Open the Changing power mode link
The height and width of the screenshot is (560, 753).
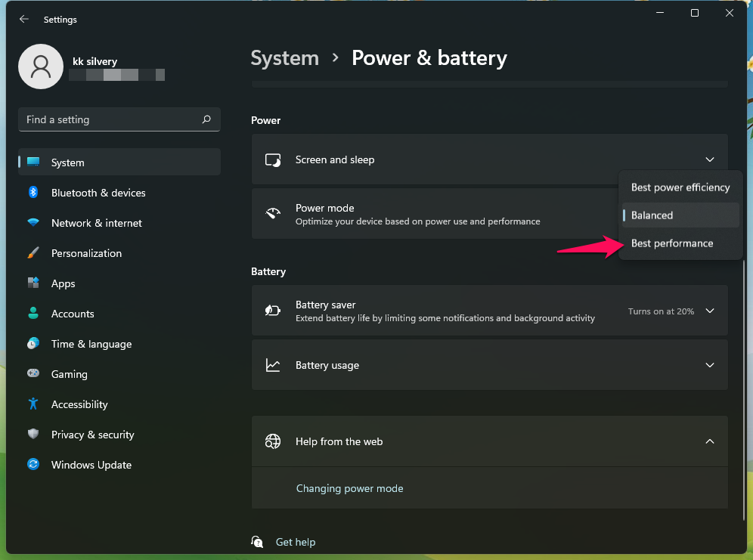click(349, 488)
